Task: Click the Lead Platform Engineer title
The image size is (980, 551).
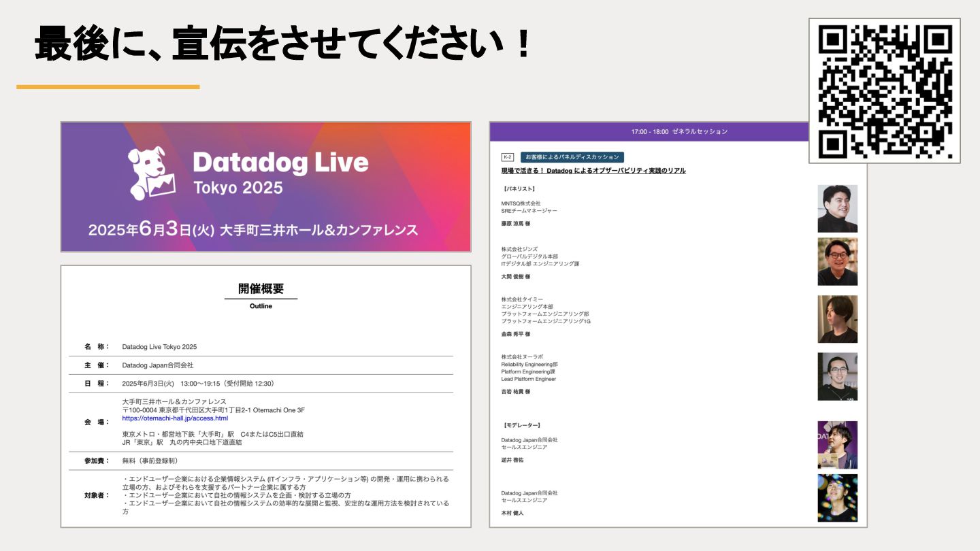Action: tap(529, 379)
